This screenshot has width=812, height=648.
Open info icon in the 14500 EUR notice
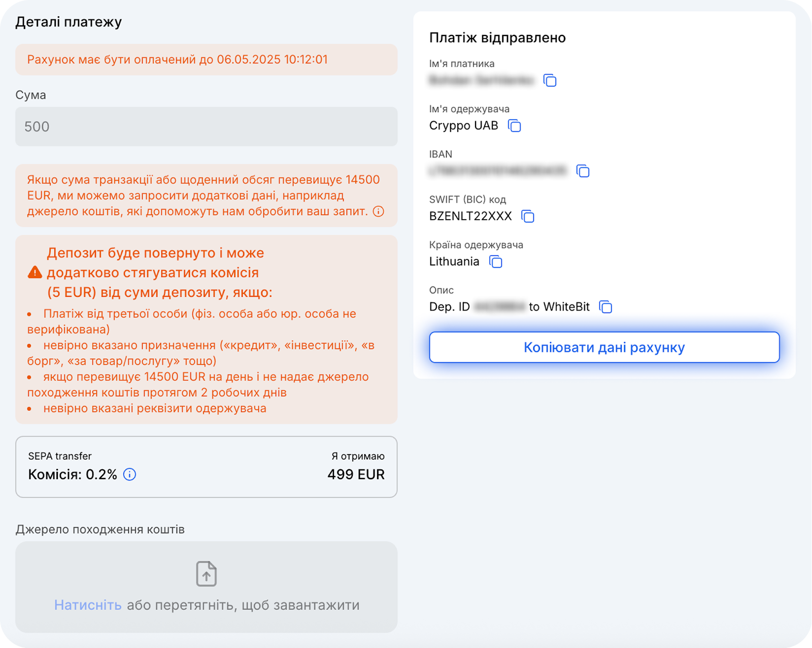click(379, 212)
